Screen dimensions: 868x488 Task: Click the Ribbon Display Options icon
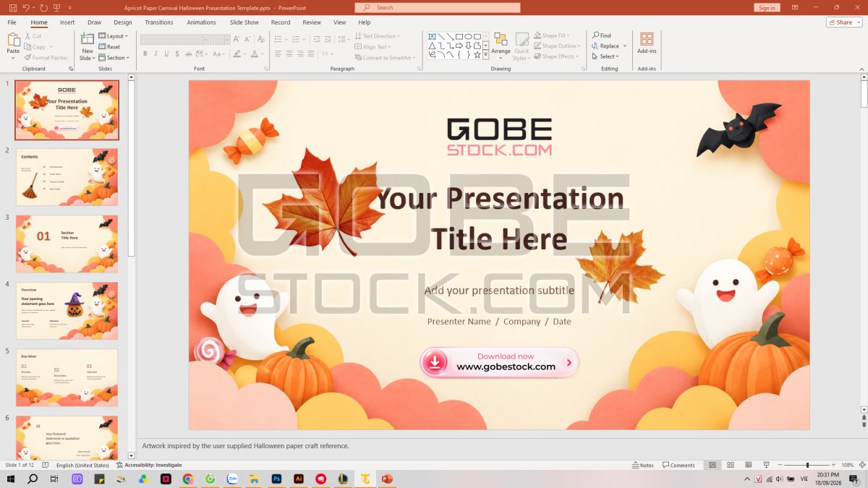click(x=795, y=7)
